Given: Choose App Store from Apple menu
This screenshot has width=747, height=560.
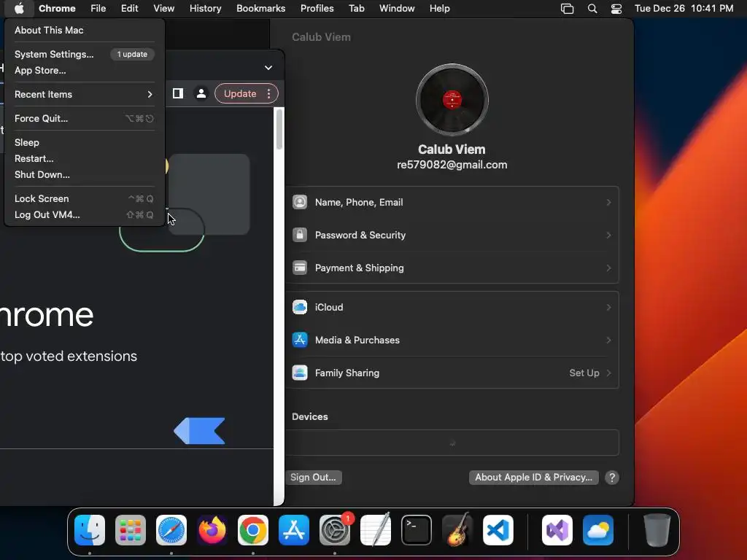Looking at the screenshot, I should (84, 71).
